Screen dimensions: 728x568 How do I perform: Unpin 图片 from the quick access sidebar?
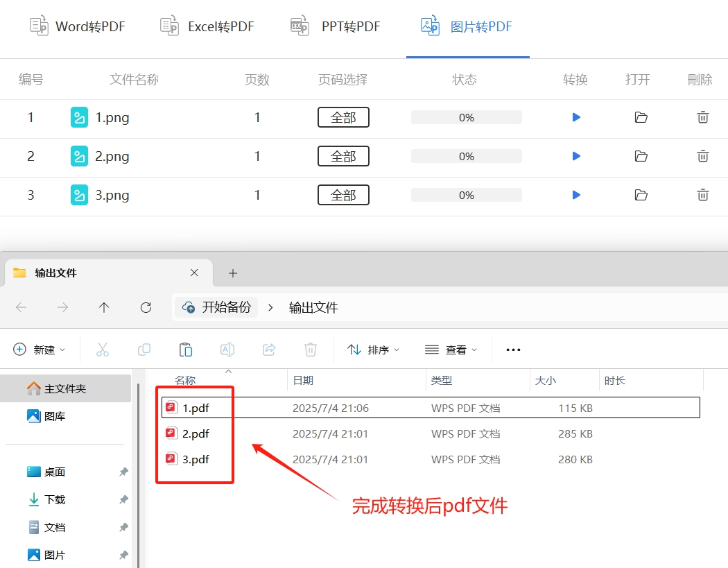coord(123,554)
